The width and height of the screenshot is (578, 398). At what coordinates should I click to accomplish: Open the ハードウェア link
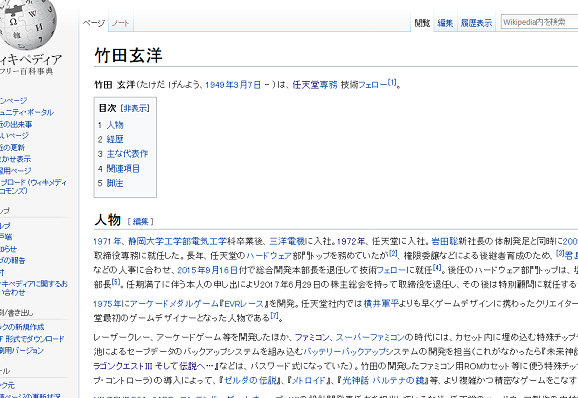pyautogui.click(x=269, y=255)
